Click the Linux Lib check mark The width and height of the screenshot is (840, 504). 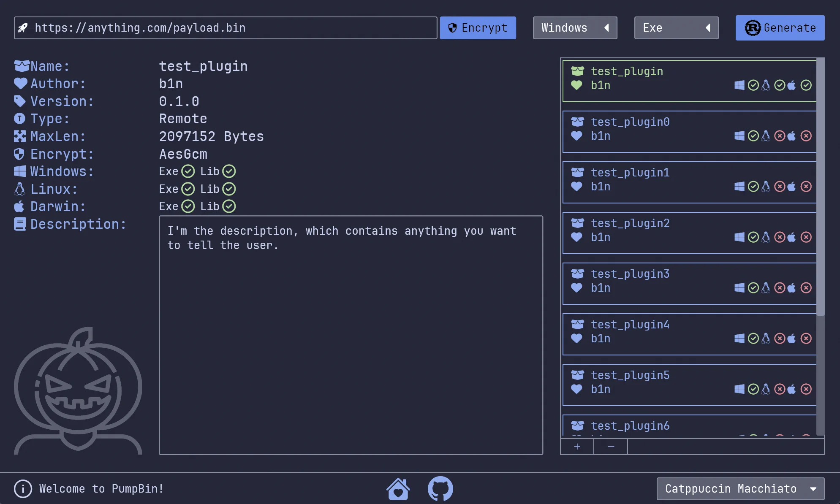229,189
